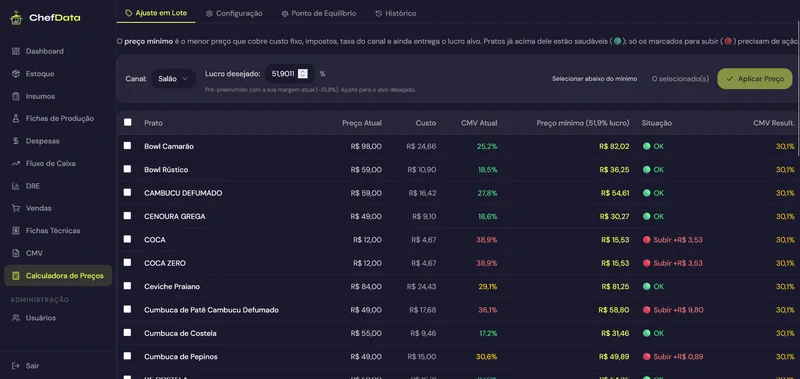
Task: Open the Canal Salão dropdown
Action: coord(173,79)
